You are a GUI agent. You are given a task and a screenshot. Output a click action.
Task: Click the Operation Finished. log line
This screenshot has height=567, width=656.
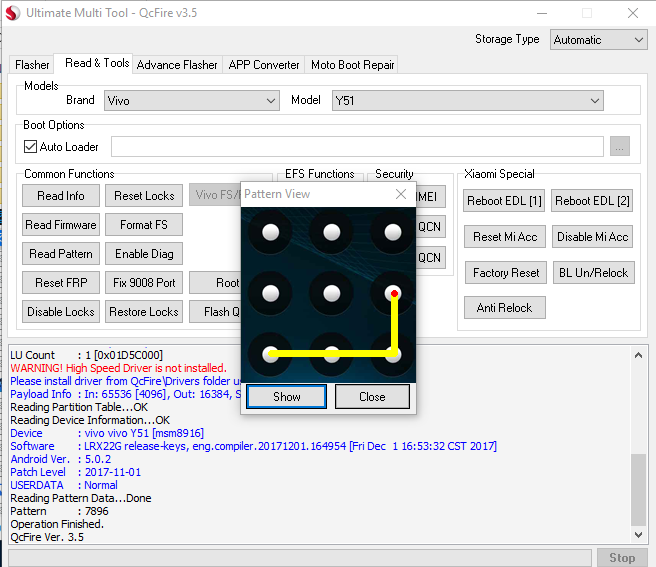[57, 524]
